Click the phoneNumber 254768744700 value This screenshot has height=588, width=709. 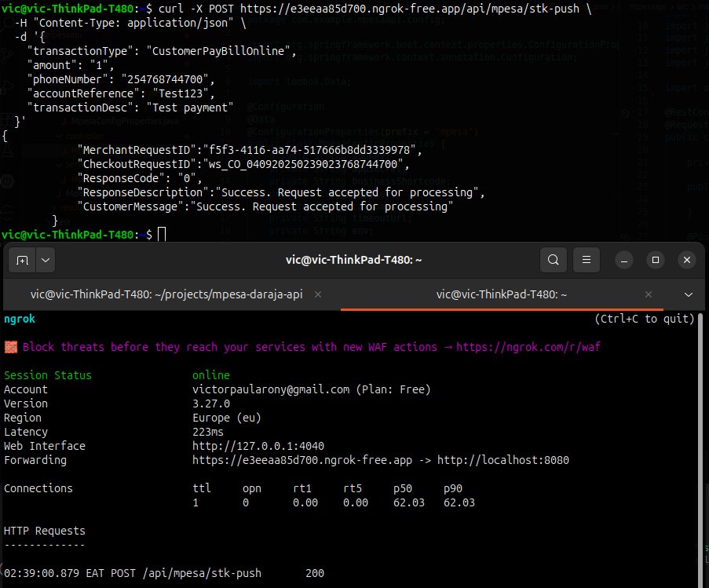pos(165,79)
